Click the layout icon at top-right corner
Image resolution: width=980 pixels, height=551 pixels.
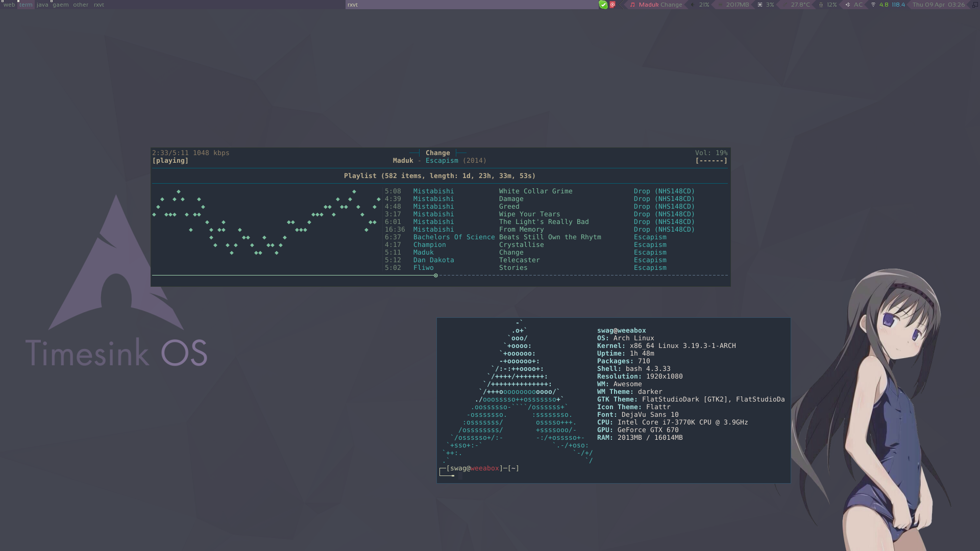(975, 5)
